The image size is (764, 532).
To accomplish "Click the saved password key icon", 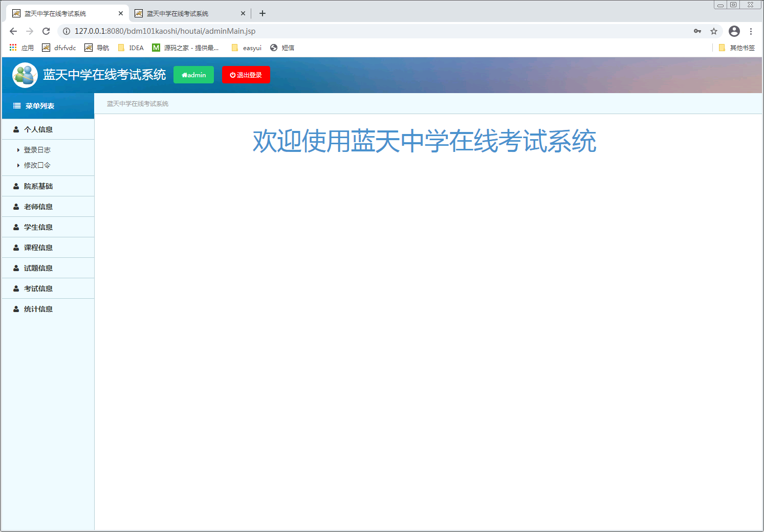I will 697,31.
